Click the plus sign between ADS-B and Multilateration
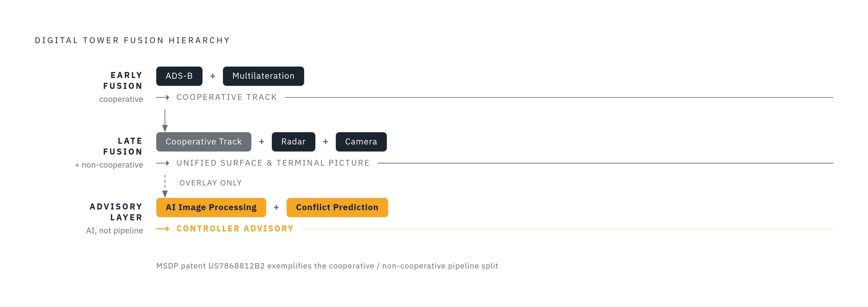This screenshot has width=868, height=307. [213, 76]
